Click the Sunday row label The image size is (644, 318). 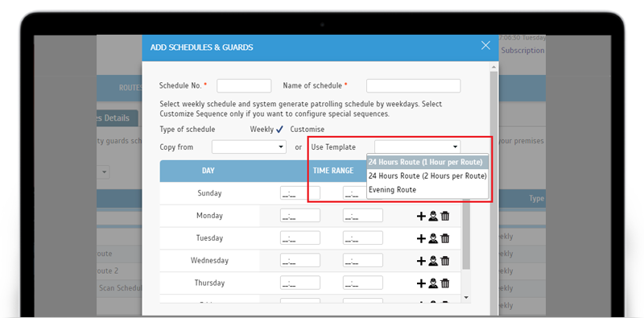coord(209,193)
